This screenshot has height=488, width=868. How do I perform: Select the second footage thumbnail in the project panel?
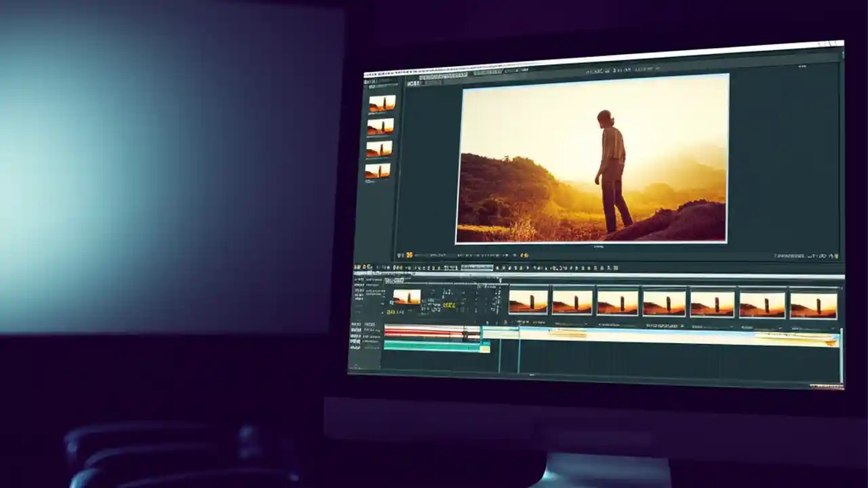(x=382, y=127)
